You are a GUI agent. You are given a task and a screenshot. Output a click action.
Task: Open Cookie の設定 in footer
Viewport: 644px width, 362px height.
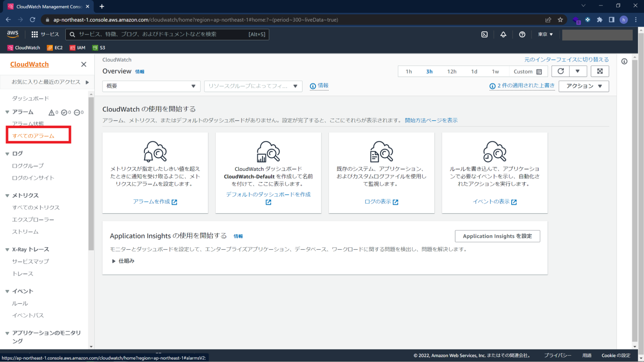coord(616,356)
